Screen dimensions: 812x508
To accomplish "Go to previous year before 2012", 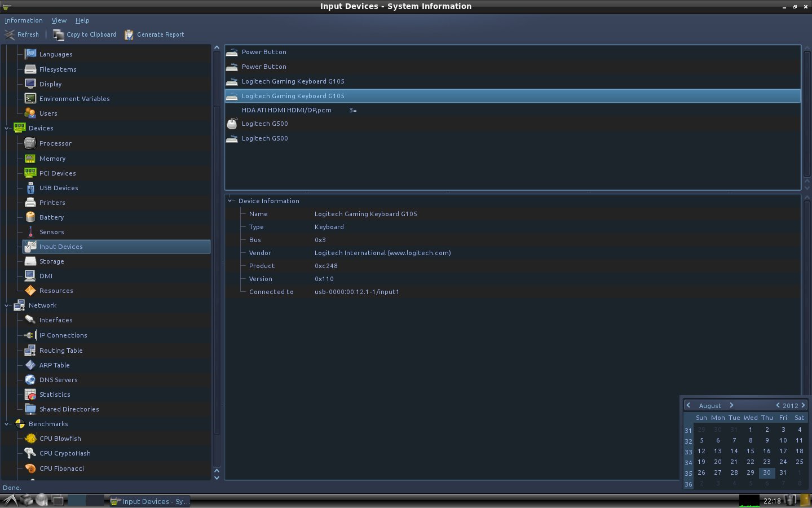I will click(778, 405).
